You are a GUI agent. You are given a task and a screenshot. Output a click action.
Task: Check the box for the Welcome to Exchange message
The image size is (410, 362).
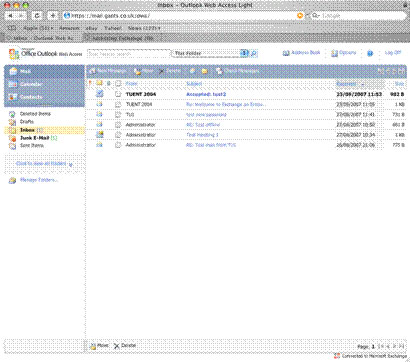point(118,105)
